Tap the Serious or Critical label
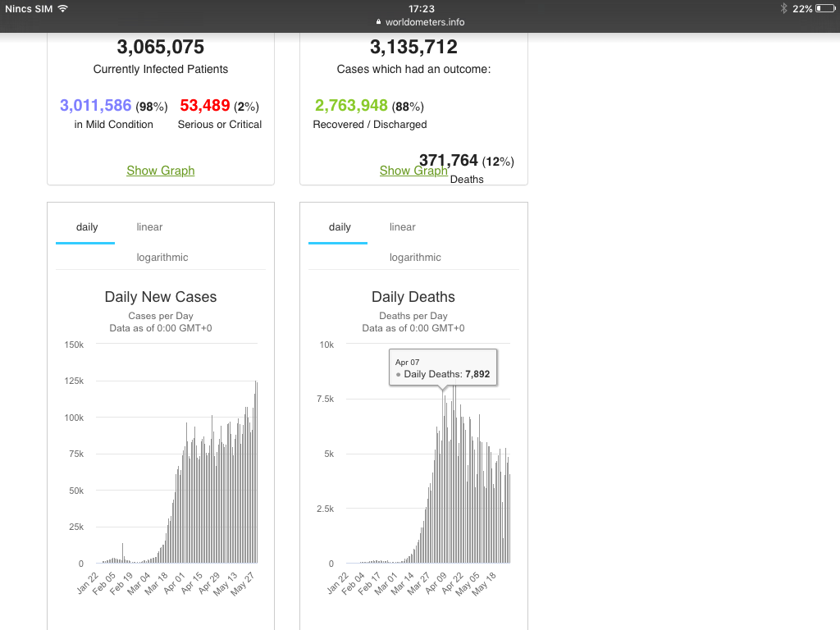The height and width of the screenshot is (630, 840). coord(220,125)
